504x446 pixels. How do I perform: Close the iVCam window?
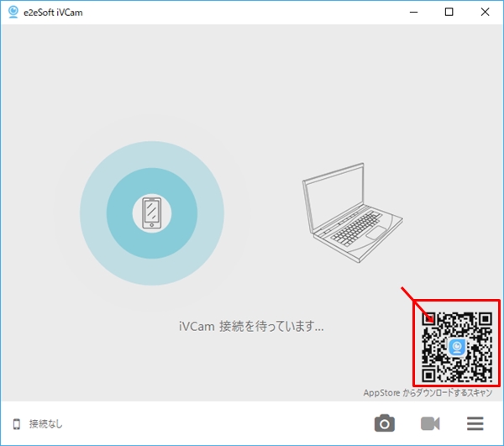point(487,12)
